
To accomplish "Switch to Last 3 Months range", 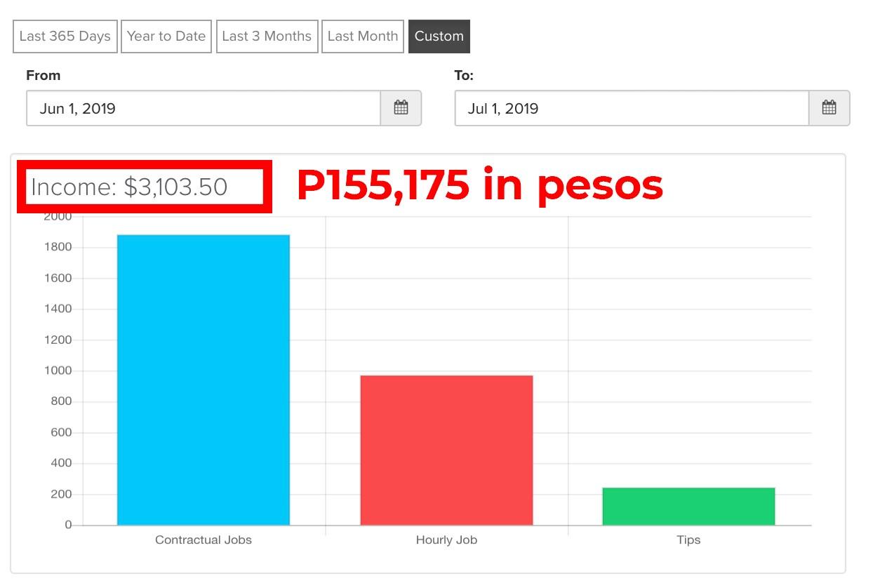I will [x=267, y=36].
